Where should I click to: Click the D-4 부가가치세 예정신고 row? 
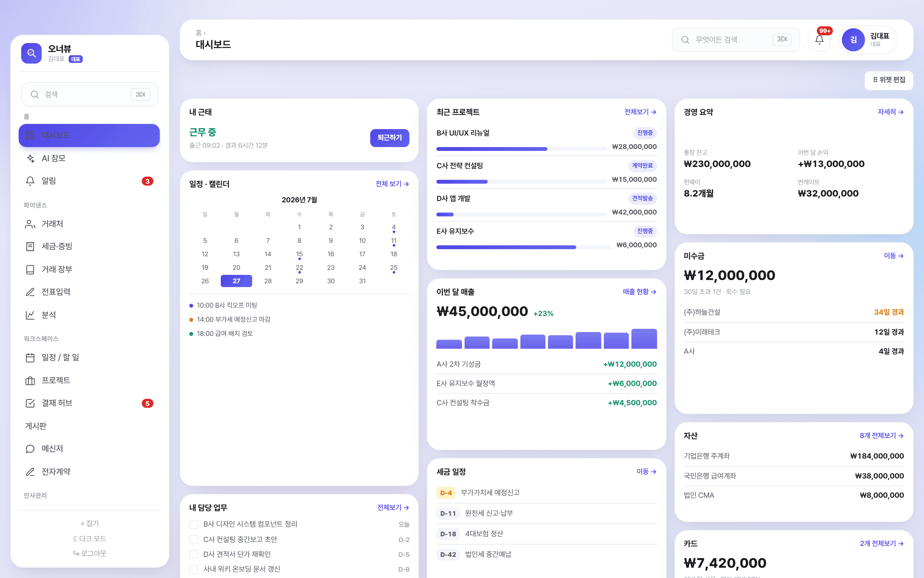pos(546,493)
